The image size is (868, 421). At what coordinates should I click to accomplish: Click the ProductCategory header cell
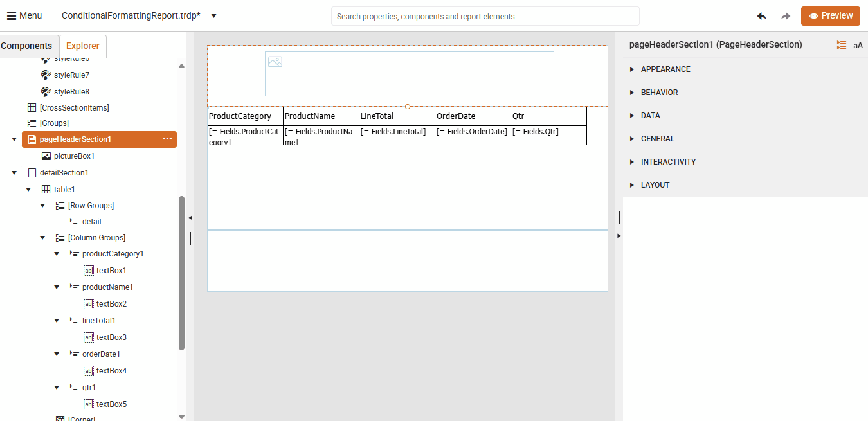point(245,116)
